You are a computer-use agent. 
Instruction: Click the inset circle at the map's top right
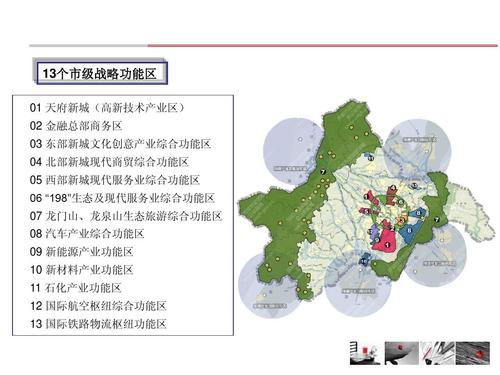[x=418, y=151]
